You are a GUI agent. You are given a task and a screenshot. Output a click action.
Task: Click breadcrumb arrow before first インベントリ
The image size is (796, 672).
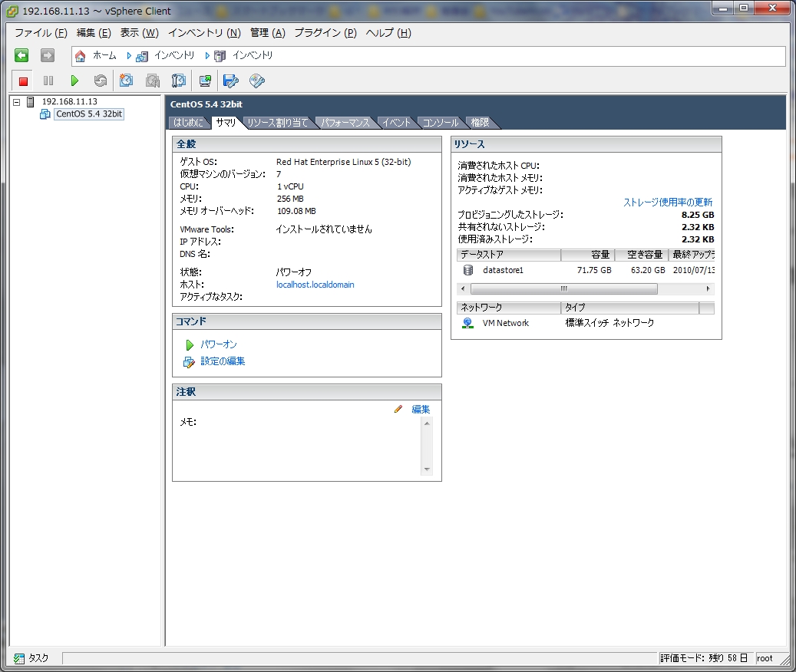(x=129, y=56)
